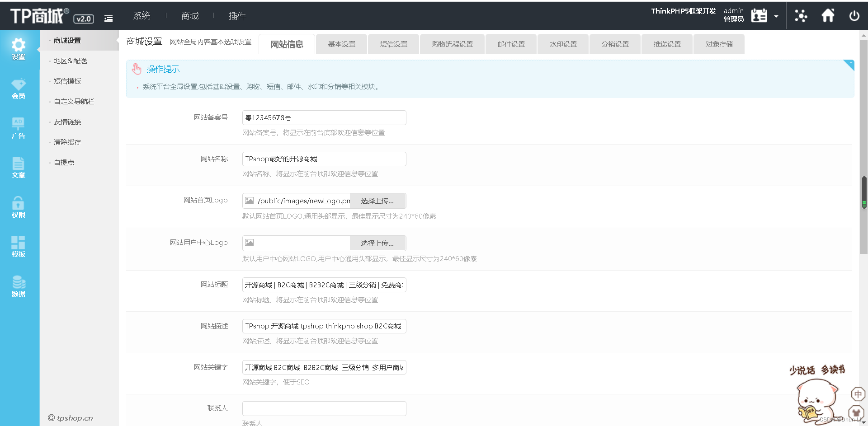This screenshot has width=868, height=426.
Task: Click the molecule-shaped cache icon in top bar
Action: tap(801, 16)
